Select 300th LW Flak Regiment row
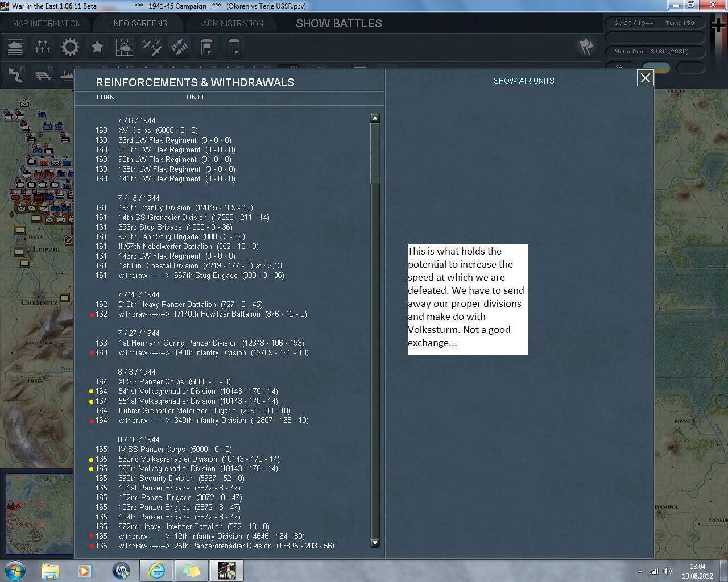This screenshot has height=582, width=728. (x=165, y=149)
